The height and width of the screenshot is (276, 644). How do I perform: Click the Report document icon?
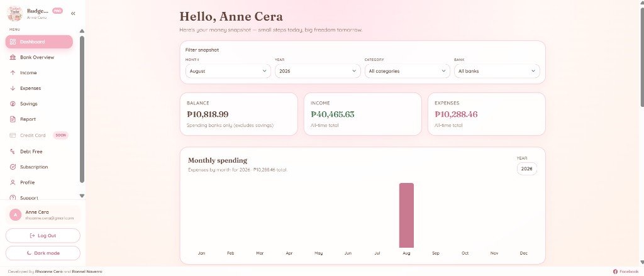tap(13, 119)
